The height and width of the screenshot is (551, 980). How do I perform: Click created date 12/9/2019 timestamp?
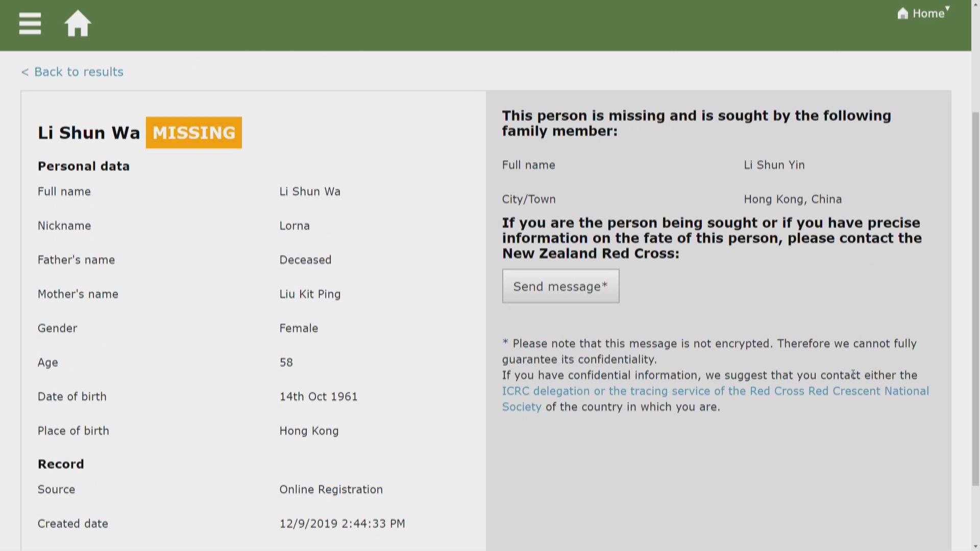tap(342, 524)
